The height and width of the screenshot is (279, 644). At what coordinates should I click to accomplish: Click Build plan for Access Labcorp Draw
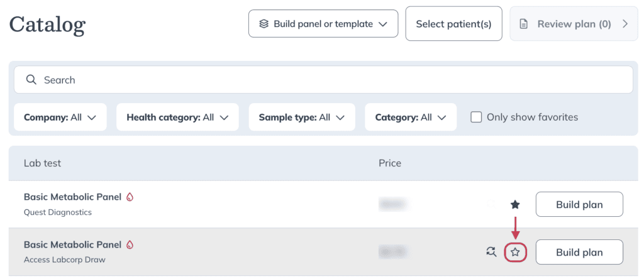pyautogui.click(x=579, y=252)
